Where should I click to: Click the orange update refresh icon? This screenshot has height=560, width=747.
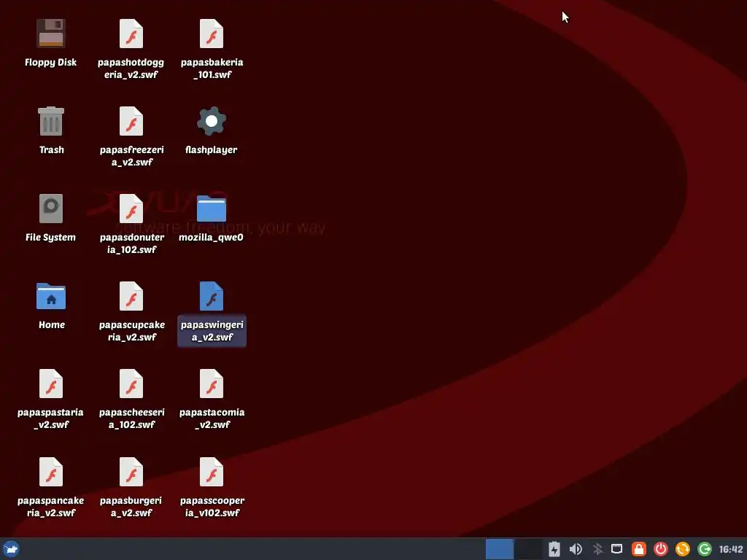pyautogui.click(x=683, y=549)
